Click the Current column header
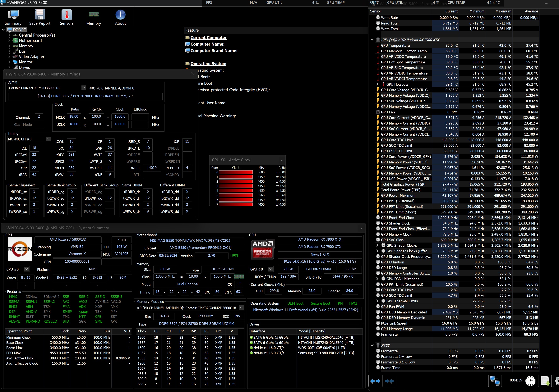The width and height of the screenshot is (559, 392). (445, 11)
